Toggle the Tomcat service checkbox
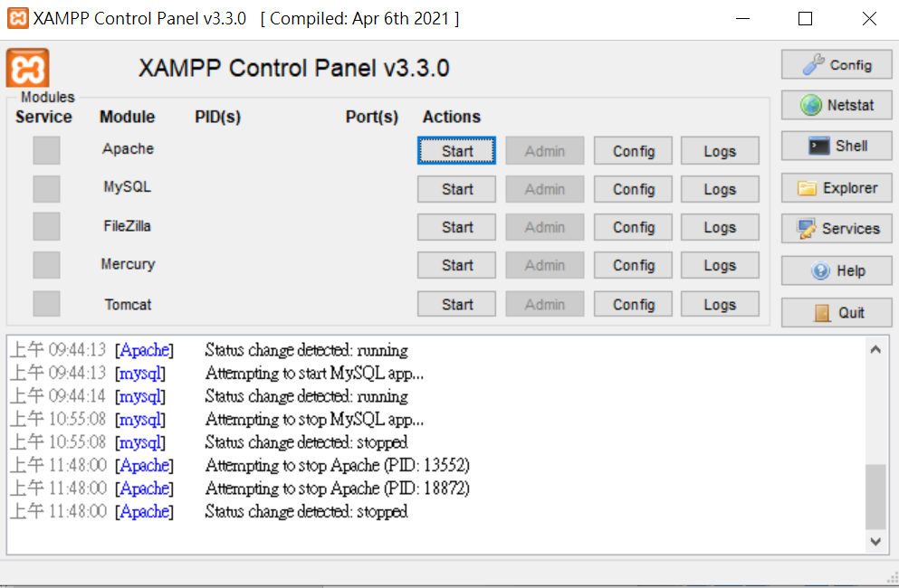This screenshot has width=899, height=588. 46,304
